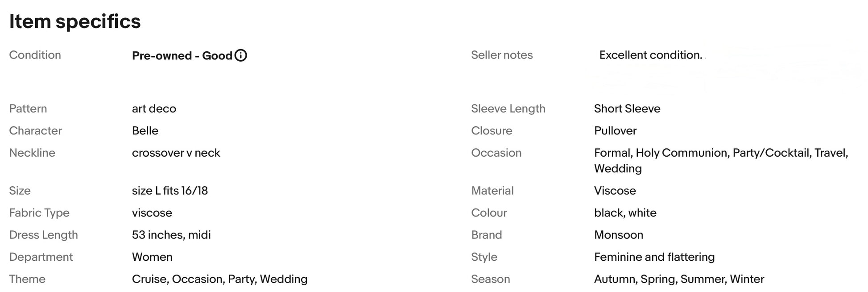Screen dimensions: 868x292
Task: Click the Cruise, Occasion, Party, Wedding theme
Action: (219, 279)
